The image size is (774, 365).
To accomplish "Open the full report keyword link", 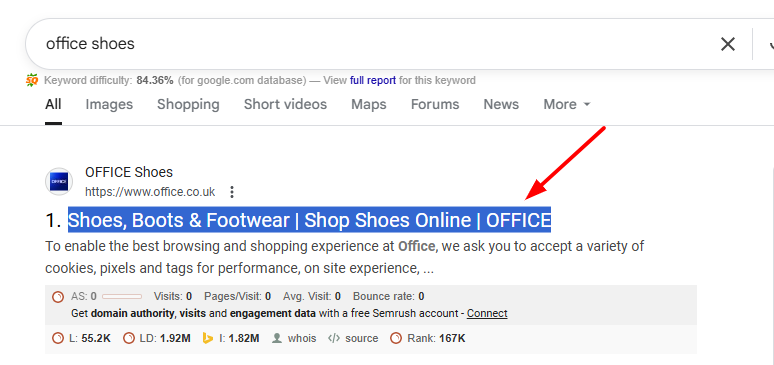I will 373,80.
